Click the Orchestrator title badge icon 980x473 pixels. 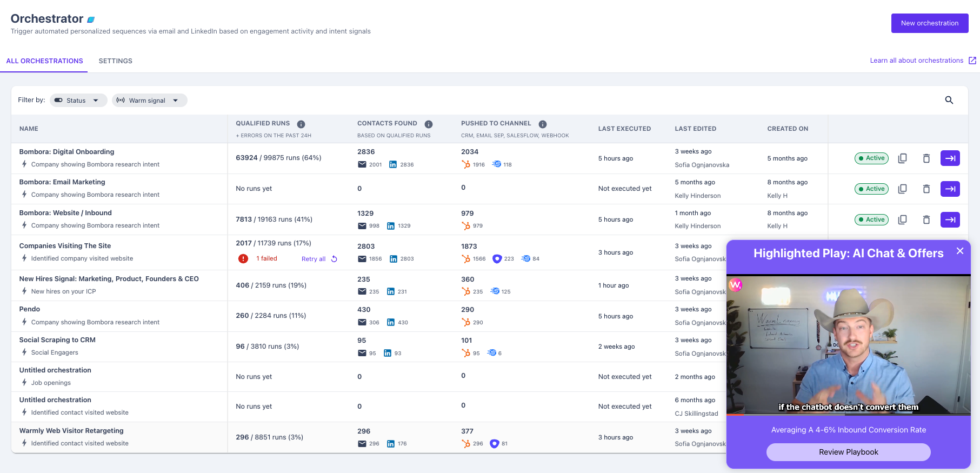coord(91,19)
